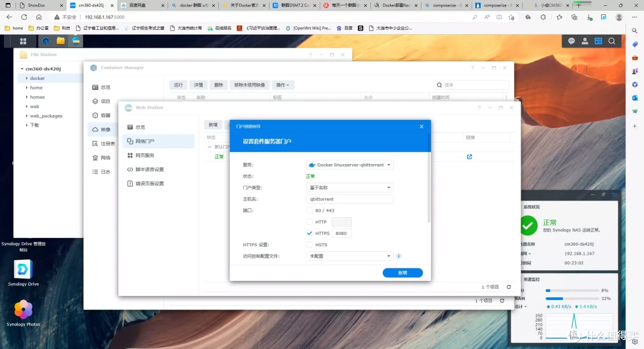Viewport: 644px width, 349px height.
Task: Open a new browser tab plus button
Action: point(578,5)
